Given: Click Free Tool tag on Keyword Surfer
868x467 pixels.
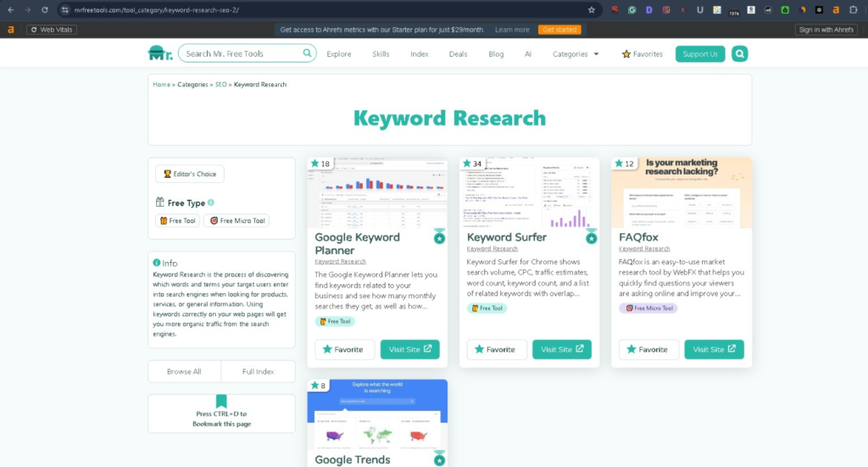Looking at the screenshot, I should coord(487,309).
